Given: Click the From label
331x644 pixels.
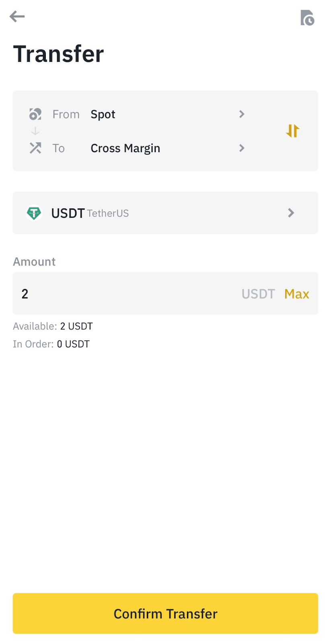Looking at the screenshot, I should click(66, 114).
